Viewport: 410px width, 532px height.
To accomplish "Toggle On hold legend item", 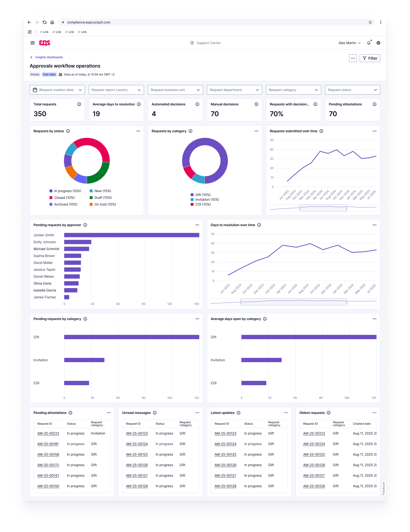I will [x=103, y=204].
